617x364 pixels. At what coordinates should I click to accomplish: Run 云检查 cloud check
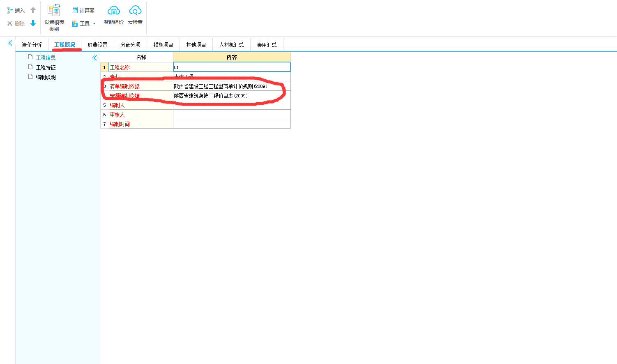tap(135, 16)
